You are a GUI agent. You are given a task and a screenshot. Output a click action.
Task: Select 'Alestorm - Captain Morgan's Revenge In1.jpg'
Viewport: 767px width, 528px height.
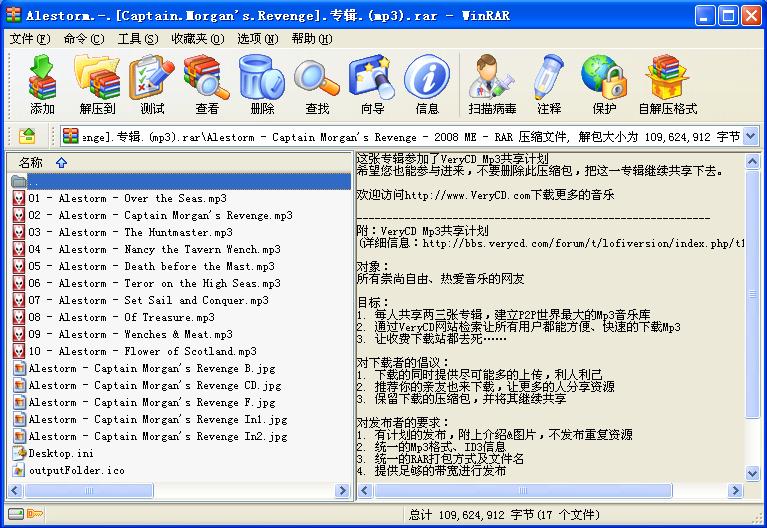(x=150, y=419)
